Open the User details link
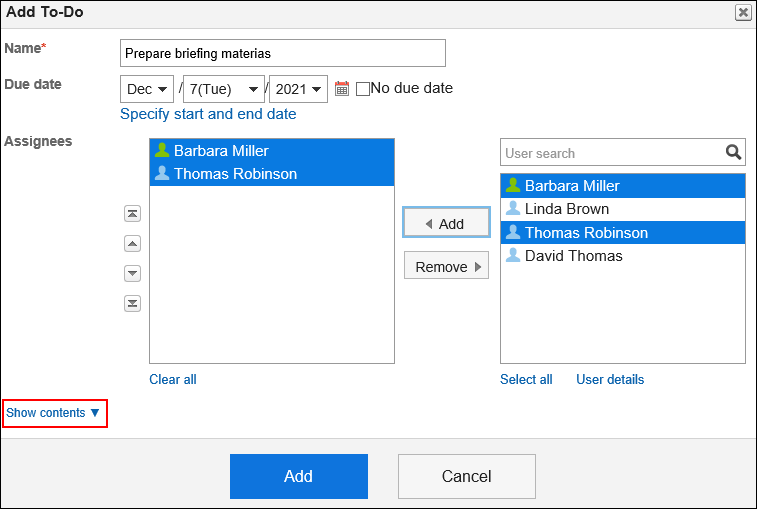757x509 pixels. coord(610,380)
